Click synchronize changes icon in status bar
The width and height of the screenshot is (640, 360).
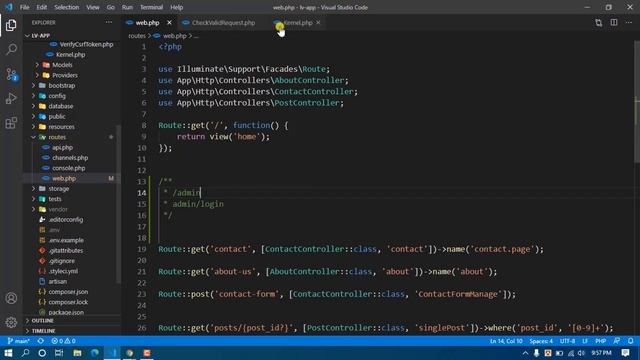point(40,341)
